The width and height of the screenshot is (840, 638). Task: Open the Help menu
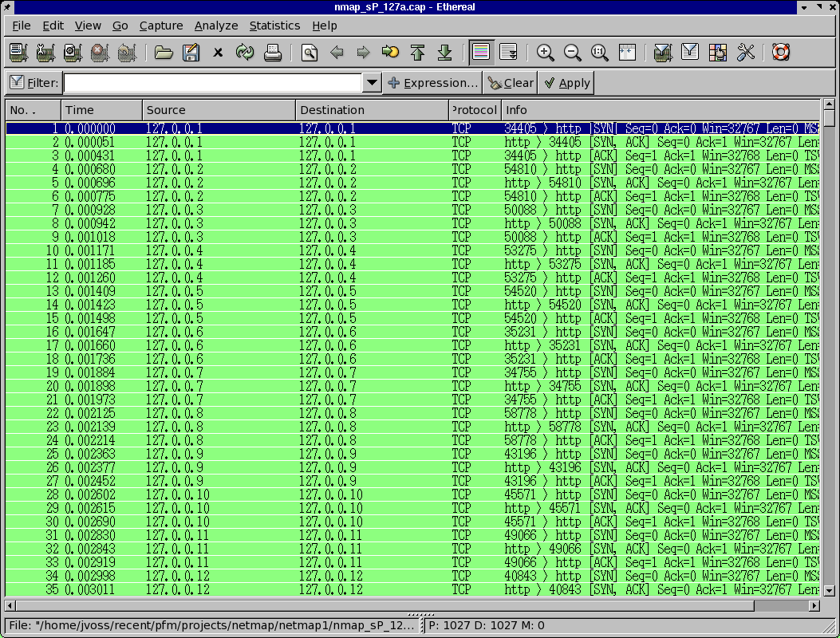[324, 26]
